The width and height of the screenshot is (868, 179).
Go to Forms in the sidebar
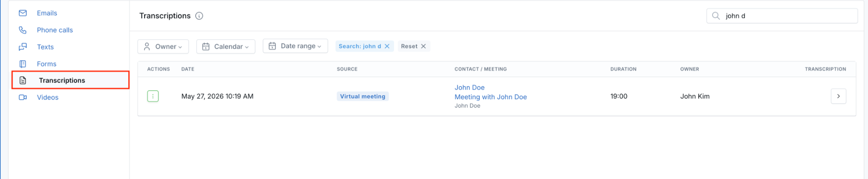pyautogui.click(x=46, y=64)
